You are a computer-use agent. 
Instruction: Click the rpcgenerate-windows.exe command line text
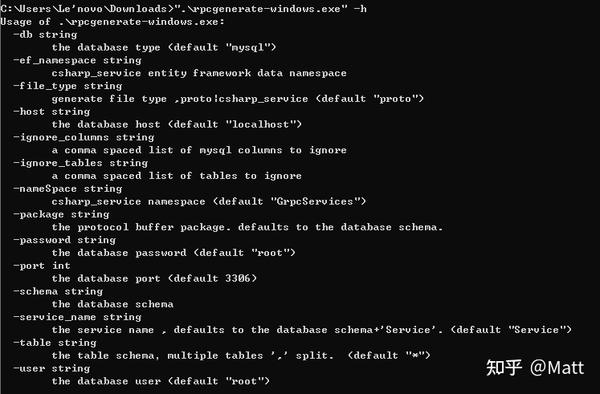pyautogui.click(x=183, y=8)
